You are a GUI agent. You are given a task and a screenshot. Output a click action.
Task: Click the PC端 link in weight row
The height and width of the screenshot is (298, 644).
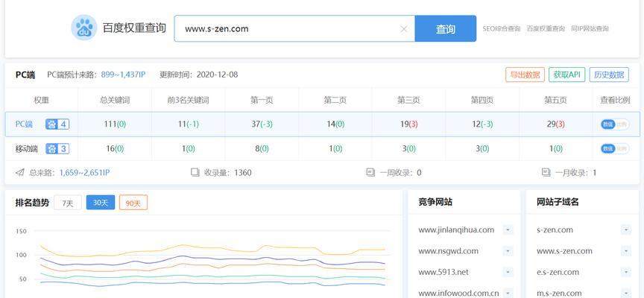[24, 124]
